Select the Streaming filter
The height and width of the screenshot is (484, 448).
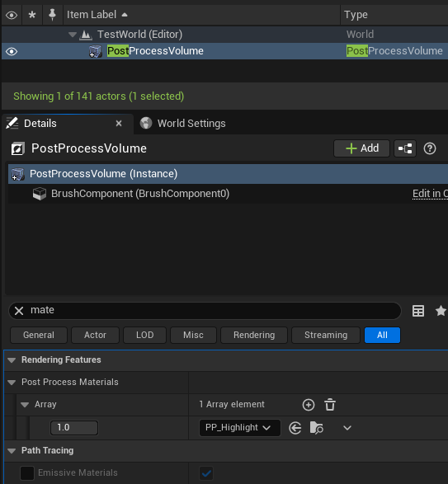[326, 336]
